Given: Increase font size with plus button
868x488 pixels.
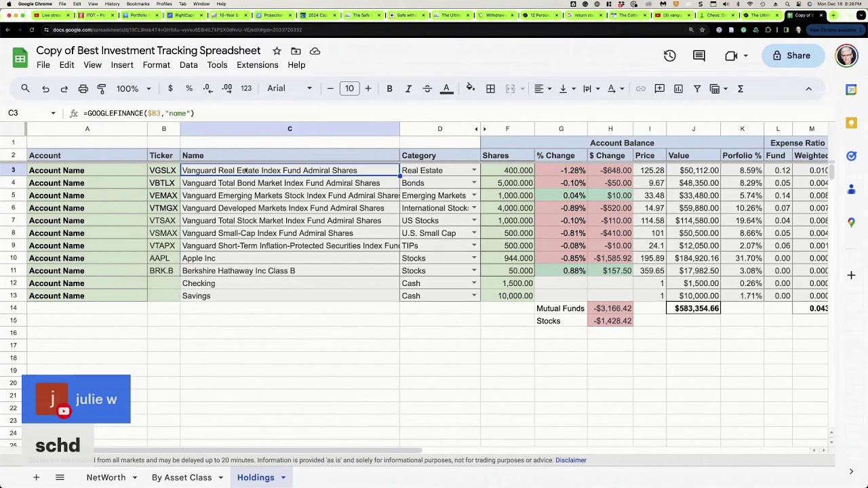Looking at the screenshot, I should 368,89.
